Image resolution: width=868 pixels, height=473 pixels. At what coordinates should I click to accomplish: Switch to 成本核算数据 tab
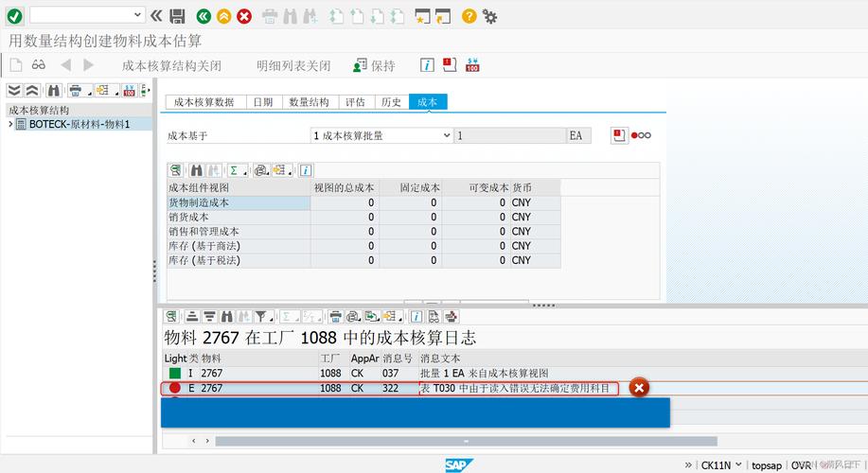pyautogui.click(x=204, y=102)
